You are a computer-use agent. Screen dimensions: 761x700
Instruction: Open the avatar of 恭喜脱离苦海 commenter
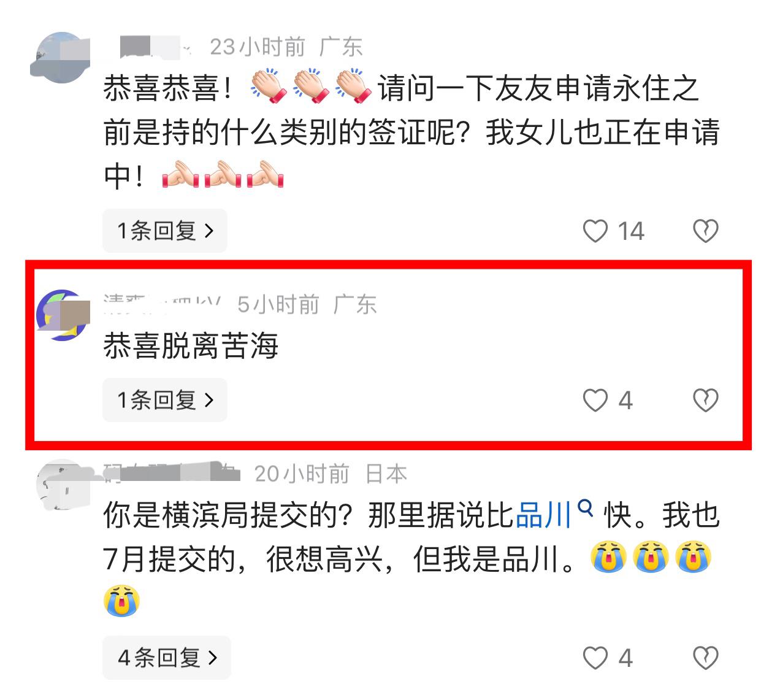pos(61,315)
